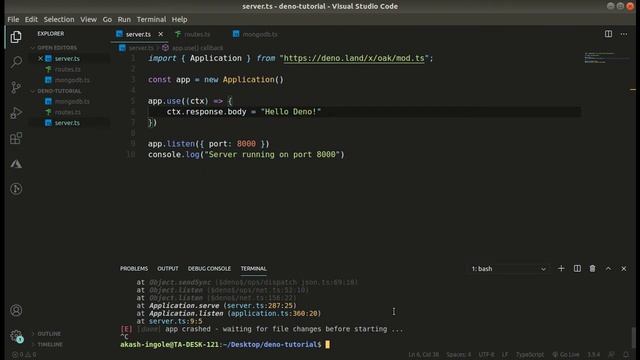Select the 1: bash terminal dropdown
The height and width of the screenshot is (360, 640).
tap(509, 269)
